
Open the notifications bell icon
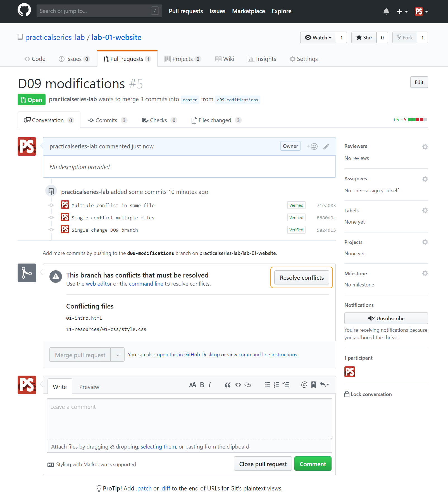pyautogui.click(x=386, y=11)
